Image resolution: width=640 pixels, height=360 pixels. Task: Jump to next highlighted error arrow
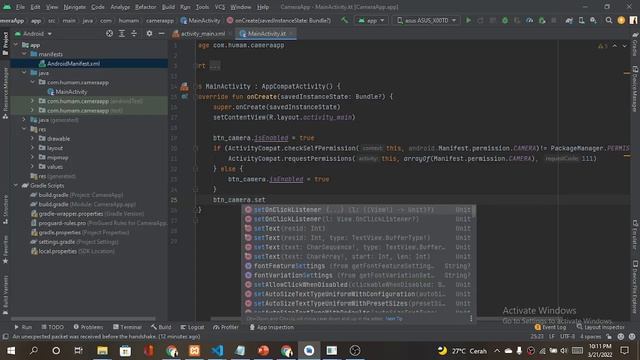624,46
